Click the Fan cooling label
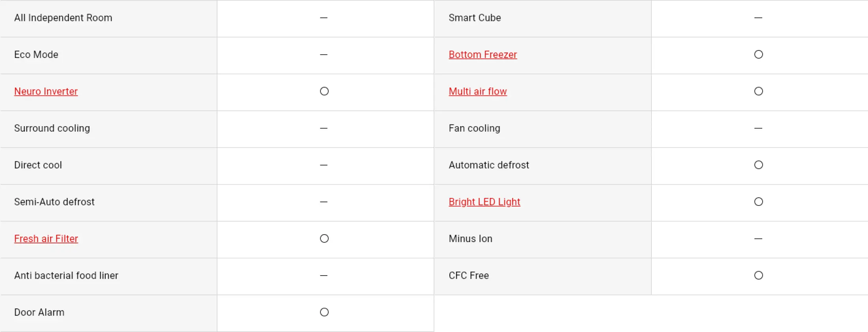The image size is (868, 332). (474, 128)
